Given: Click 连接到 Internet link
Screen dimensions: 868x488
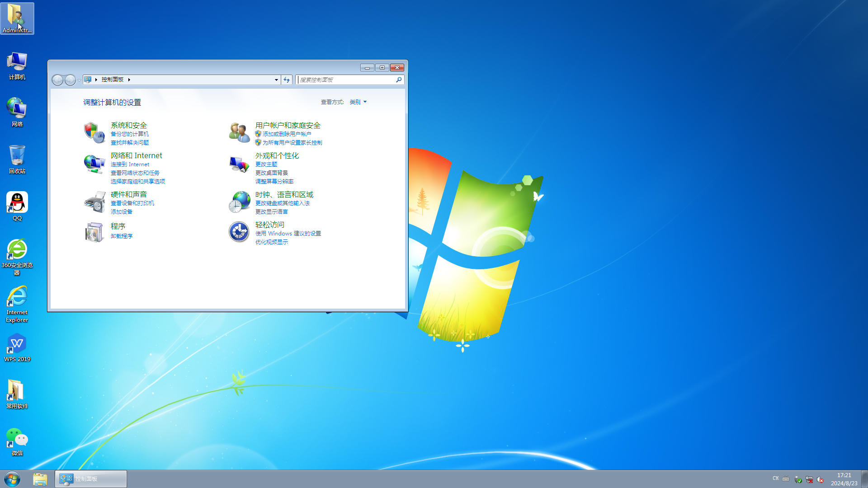Looking at the screenshot, I should 130,164.
